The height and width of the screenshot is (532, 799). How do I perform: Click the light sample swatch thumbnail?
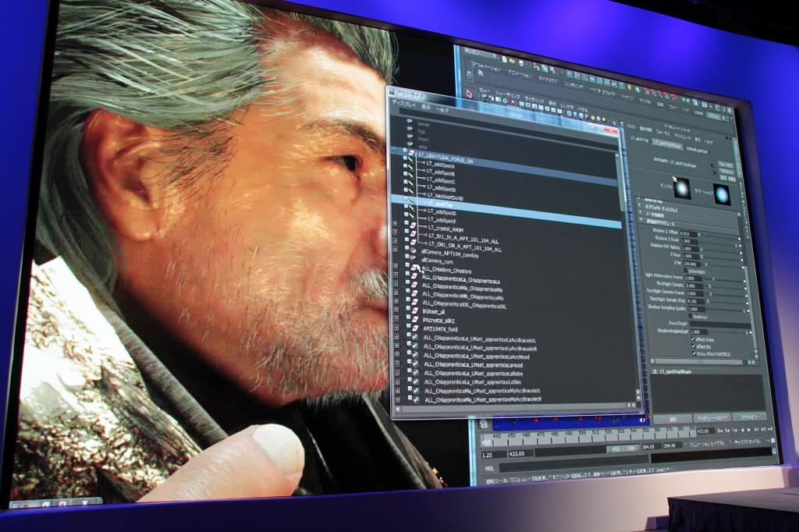681,187
